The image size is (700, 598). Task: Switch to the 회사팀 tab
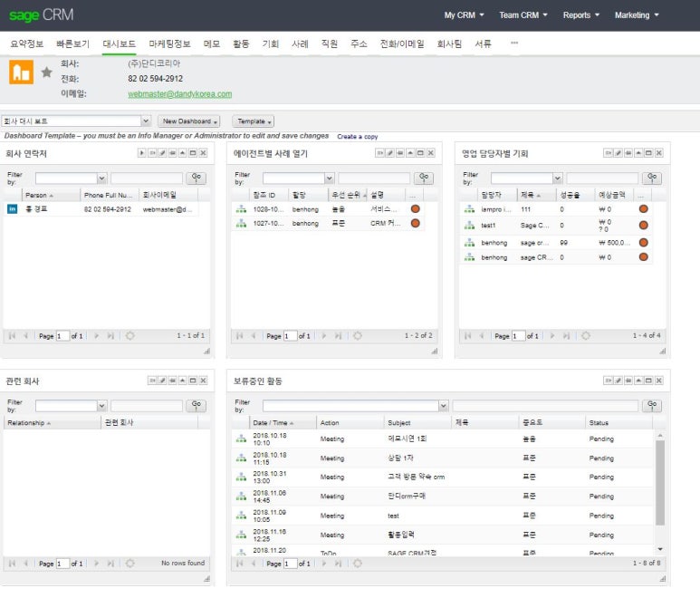click(x=449, y=43)
